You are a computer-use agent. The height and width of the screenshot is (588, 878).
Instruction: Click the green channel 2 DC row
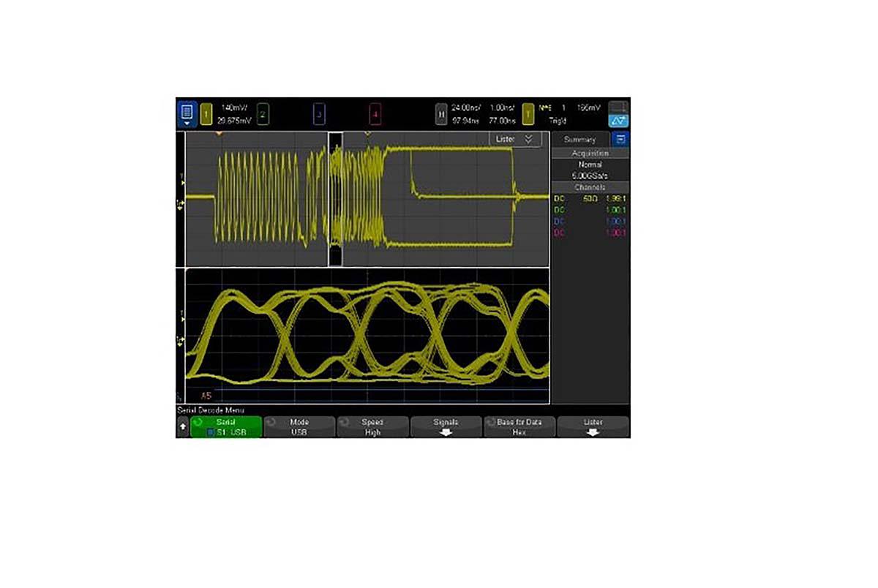click(590, 210)
